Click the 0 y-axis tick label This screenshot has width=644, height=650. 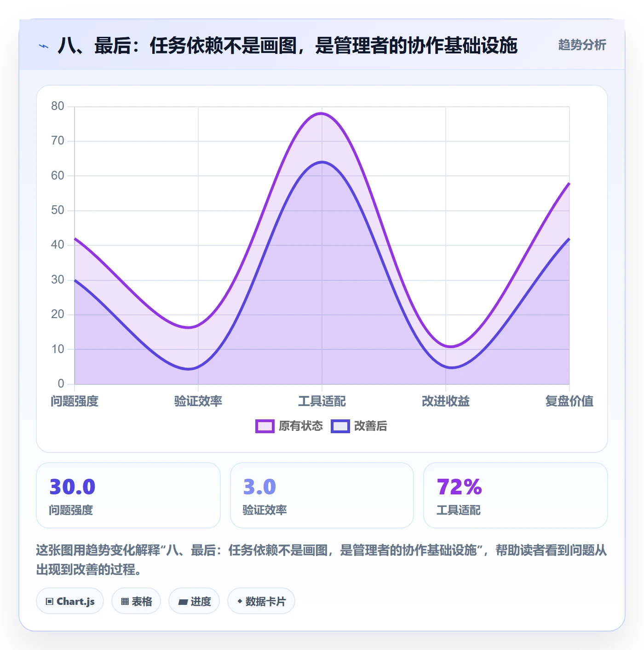coord(61,384)
